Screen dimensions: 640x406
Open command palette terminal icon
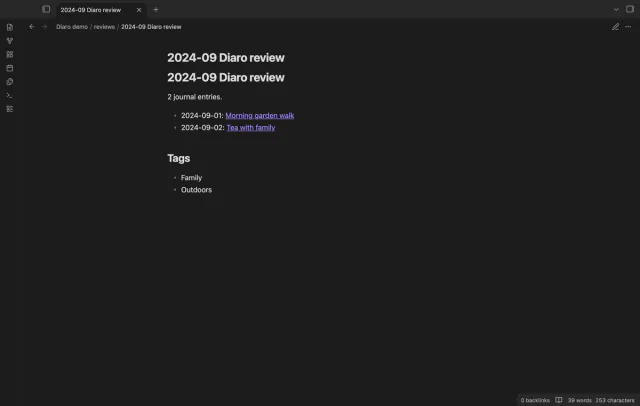click(x=10, y=95)
